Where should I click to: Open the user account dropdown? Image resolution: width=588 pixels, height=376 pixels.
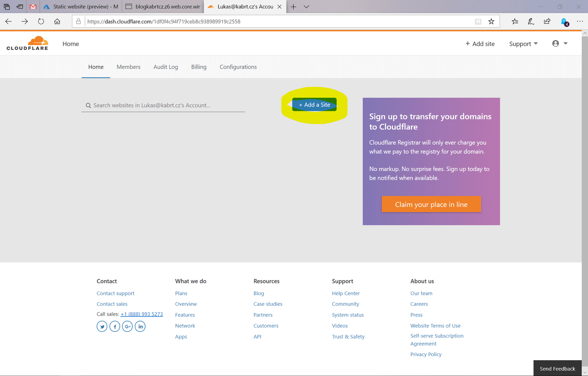(x=560, y=43)
